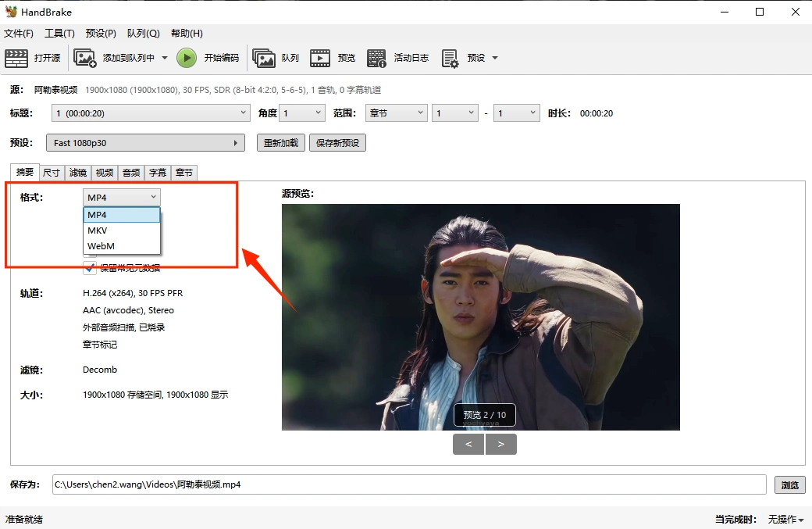
Task: Click the chapter markers (章节标记) text
Action: (100, 345)
